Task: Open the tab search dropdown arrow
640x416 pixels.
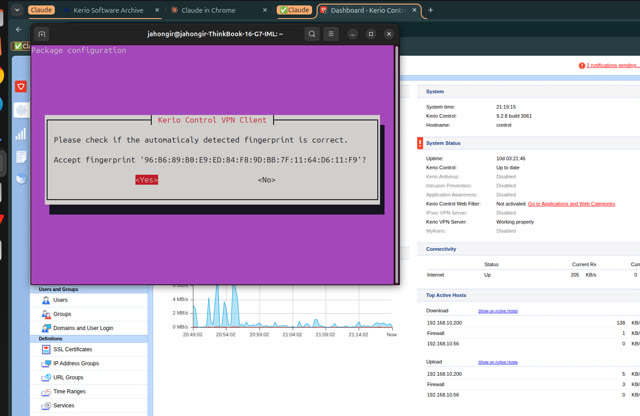Action: click(x=17, y=10)
